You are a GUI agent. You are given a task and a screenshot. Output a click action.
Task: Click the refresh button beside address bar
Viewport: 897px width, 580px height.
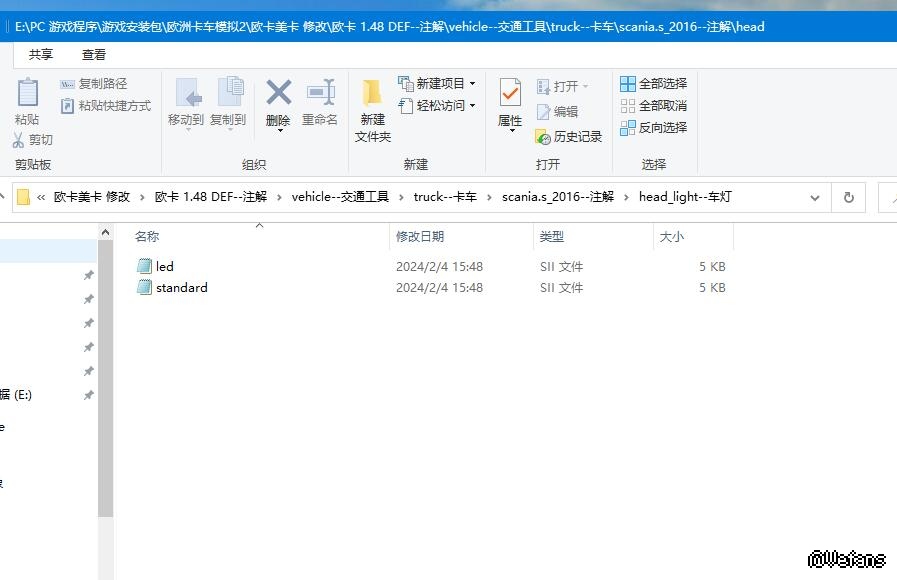(x=849, y=197)
